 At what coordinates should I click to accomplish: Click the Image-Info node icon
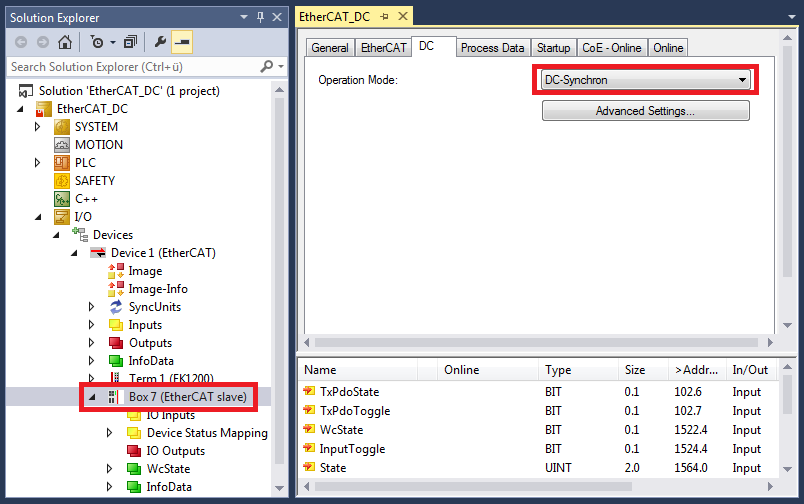(x=116, y=289)
